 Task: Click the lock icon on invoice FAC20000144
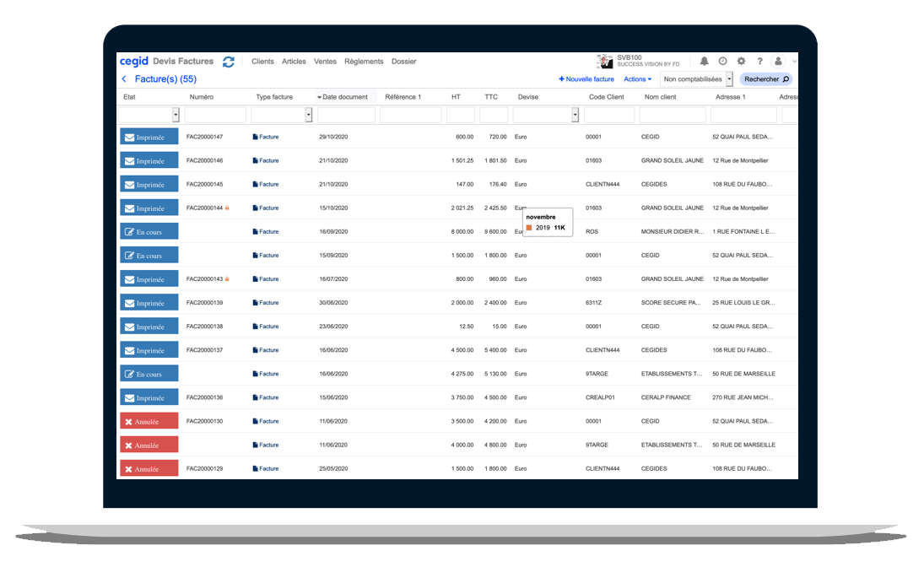[x=227, y=208]
